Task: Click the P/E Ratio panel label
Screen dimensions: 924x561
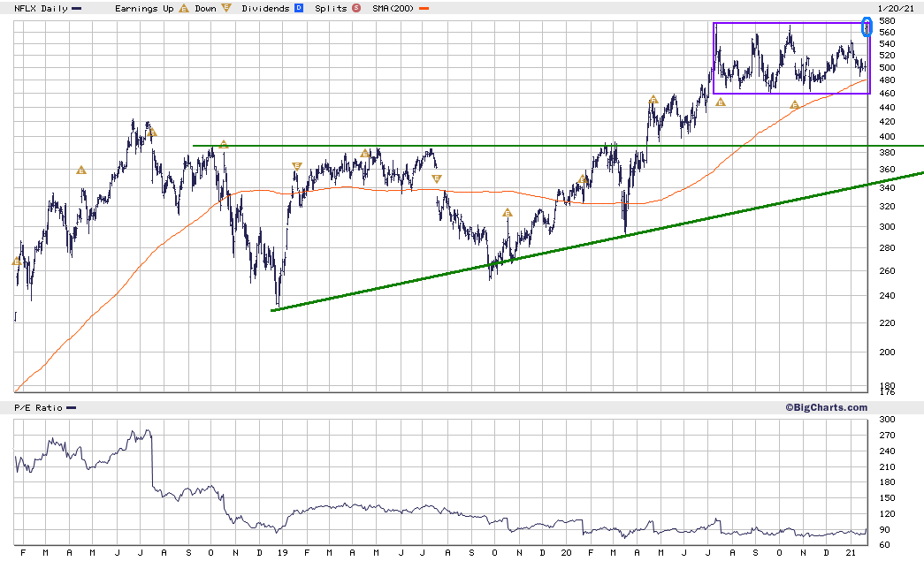Action: pyautogui.click(x=38, y=408)
